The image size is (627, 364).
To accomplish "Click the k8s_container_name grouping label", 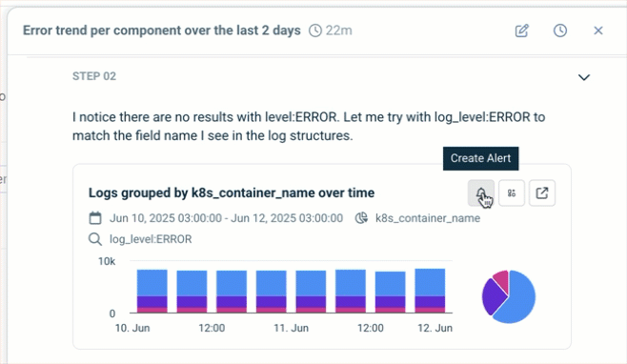I will [x=428, y=218].
